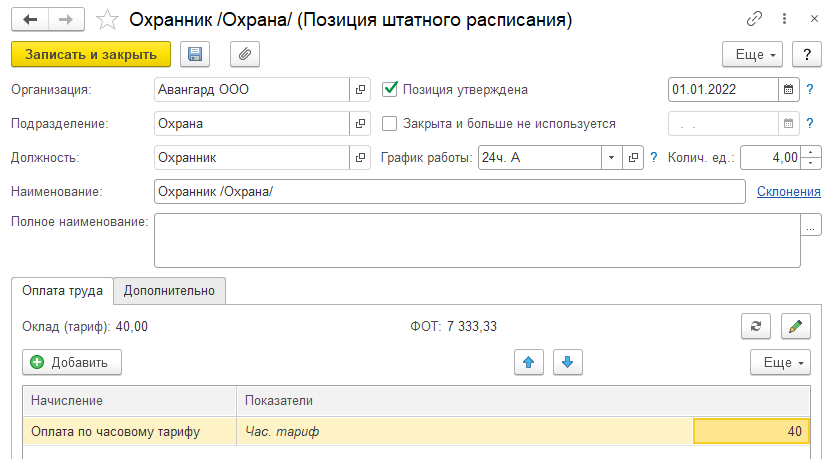Move the accrual row down

(568, 362)
